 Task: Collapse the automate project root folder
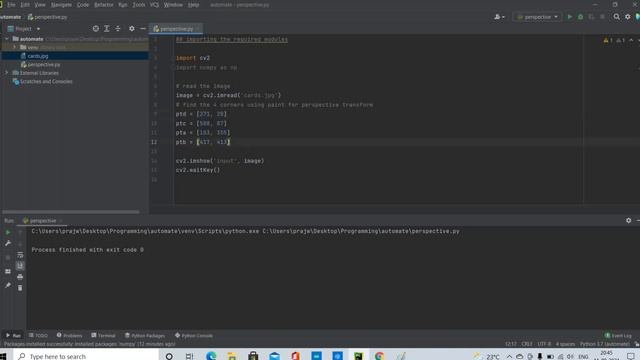7,39
